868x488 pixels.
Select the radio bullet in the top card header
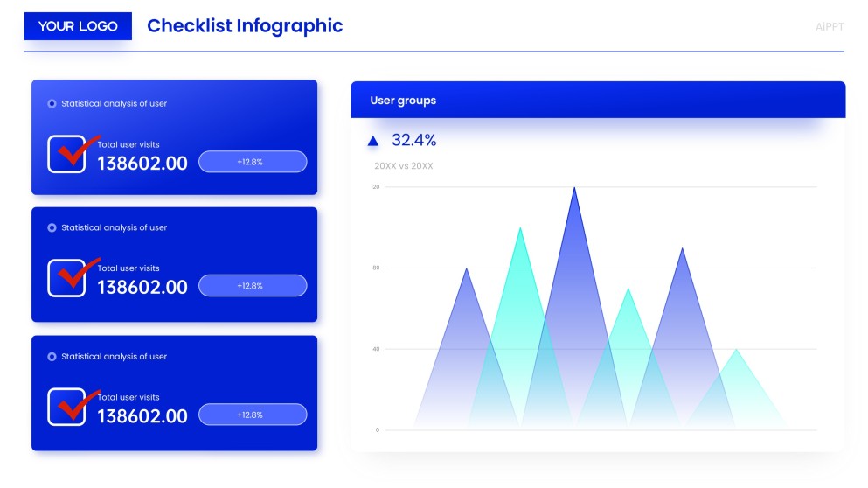[x=52, y=103]
